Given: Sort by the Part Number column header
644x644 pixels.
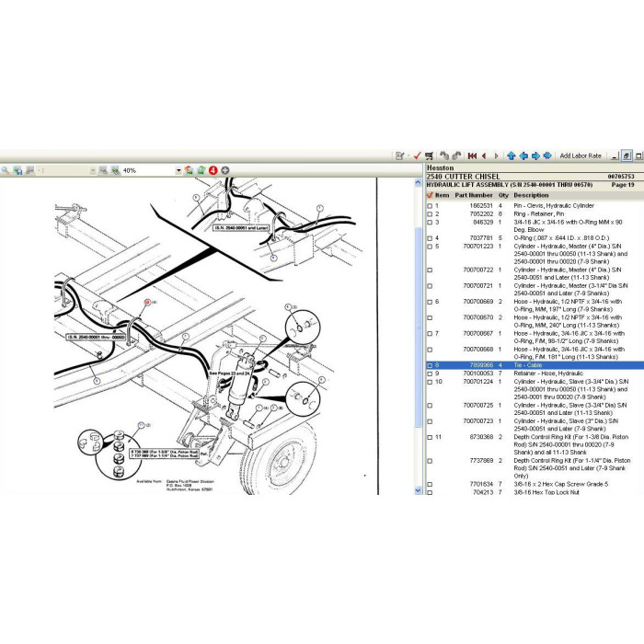Looking at the screenshot, I should click(474, 195).
